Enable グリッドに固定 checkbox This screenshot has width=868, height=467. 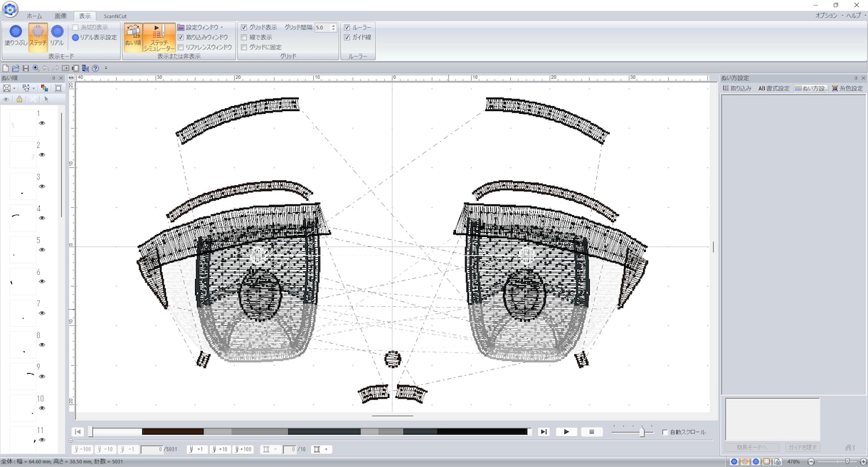click(244, 47)
